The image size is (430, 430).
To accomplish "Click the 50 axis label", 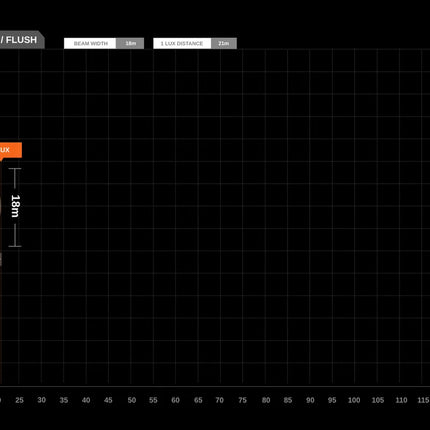I will tap(131, 400).
